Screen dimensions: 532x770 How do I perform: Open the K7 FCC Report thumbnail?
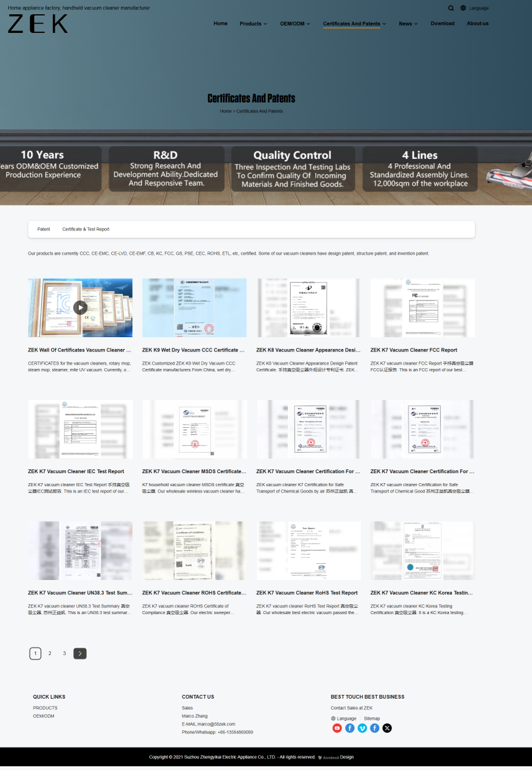[x=422, y=307]
